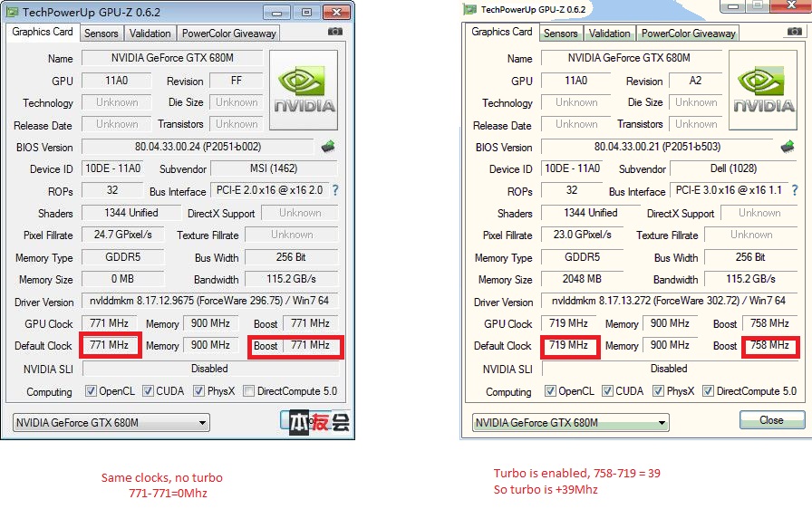Click the BIOS save chip icon in left window

click(x=328, y=147)
